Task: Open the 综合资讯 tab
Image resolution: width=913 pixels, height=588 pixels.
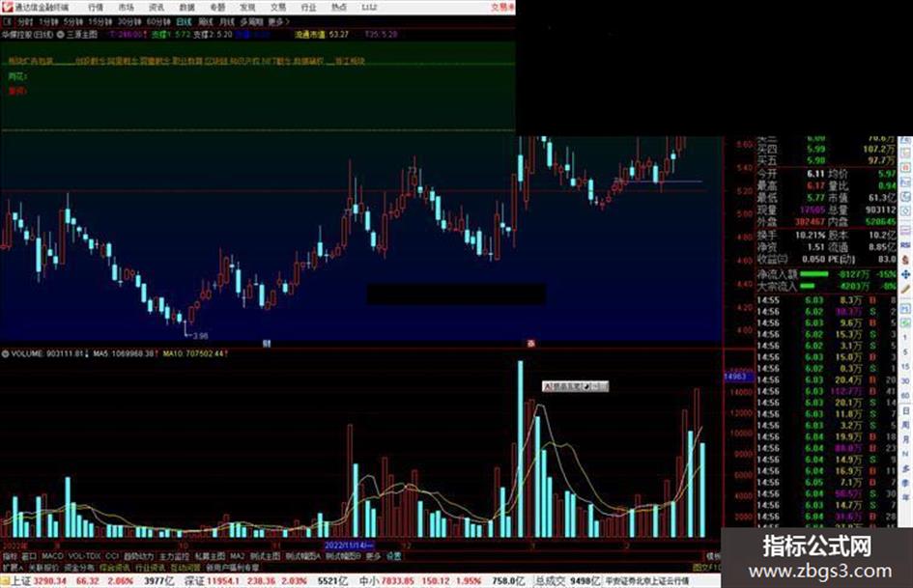Action: (x=115, y=567)
